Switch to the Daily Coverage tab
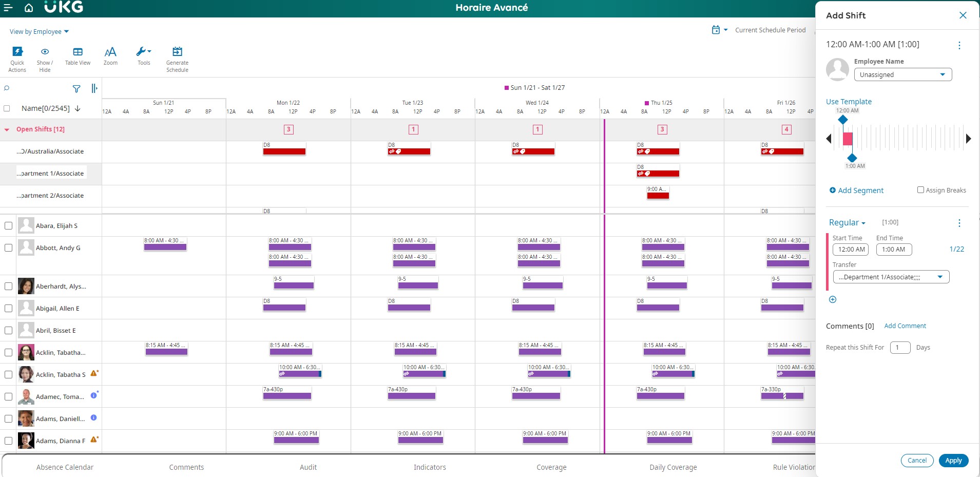Screen dimensions: 980x477 tap(672, 467)
